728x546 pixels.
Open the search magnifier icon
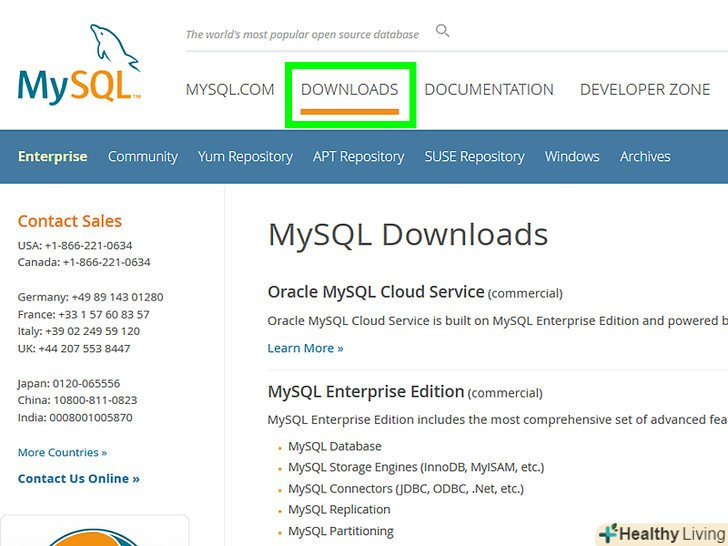coord(442,31)
